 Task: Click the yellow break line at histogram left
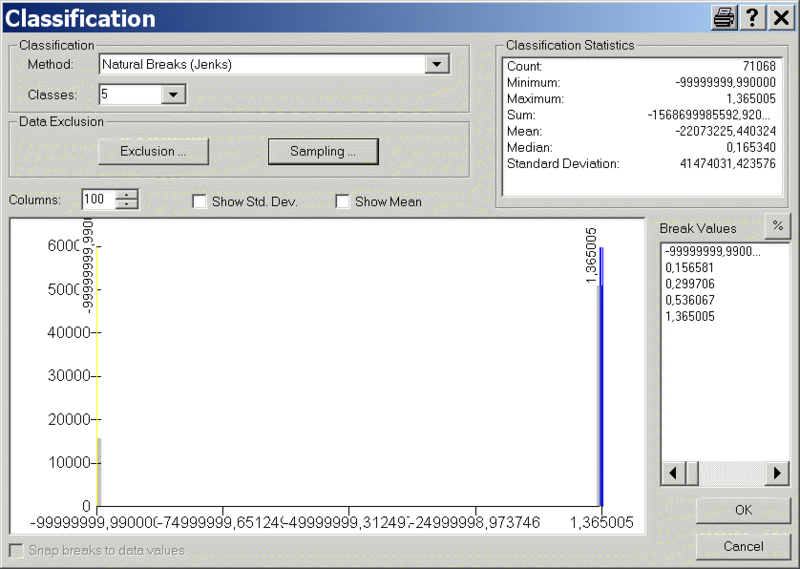click(96, 378)
